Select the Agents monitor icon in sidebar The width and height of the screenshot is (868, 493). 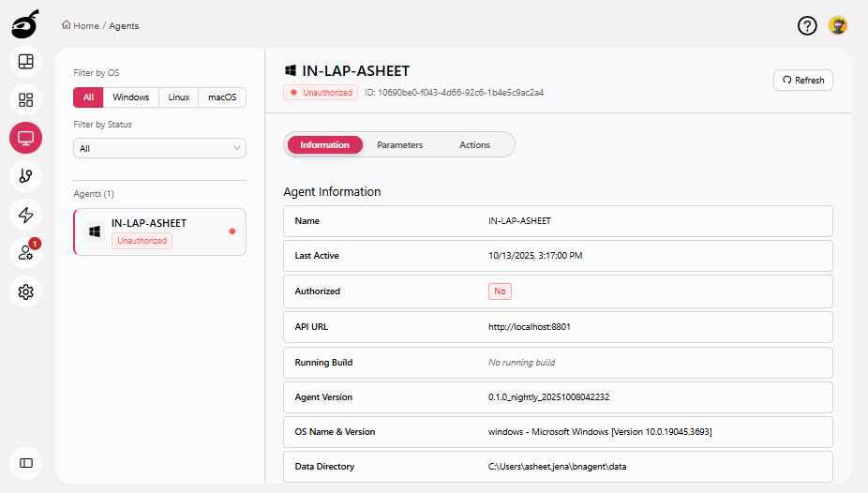point(26,138)
